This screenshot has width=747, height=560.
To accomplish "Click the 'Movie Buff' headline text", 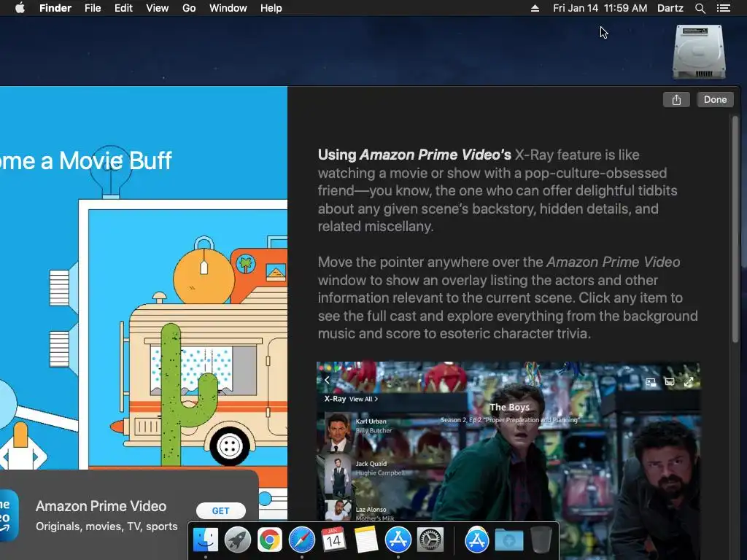I will [x=115, y=161].
